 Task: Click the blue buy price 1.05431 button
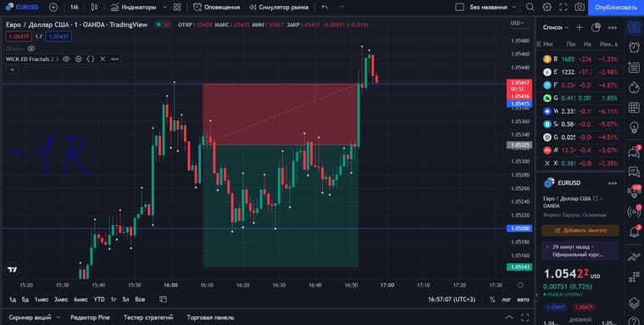58,36
